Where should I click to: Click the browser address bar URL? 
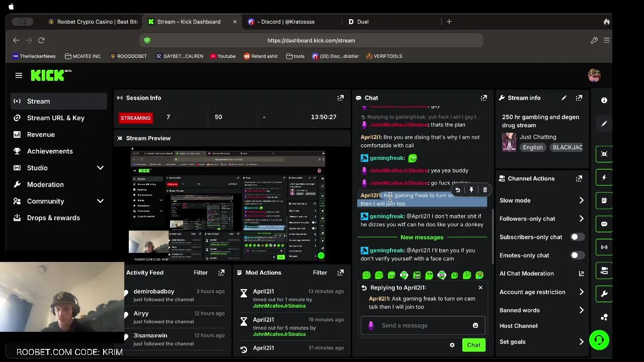coord(311,40)
